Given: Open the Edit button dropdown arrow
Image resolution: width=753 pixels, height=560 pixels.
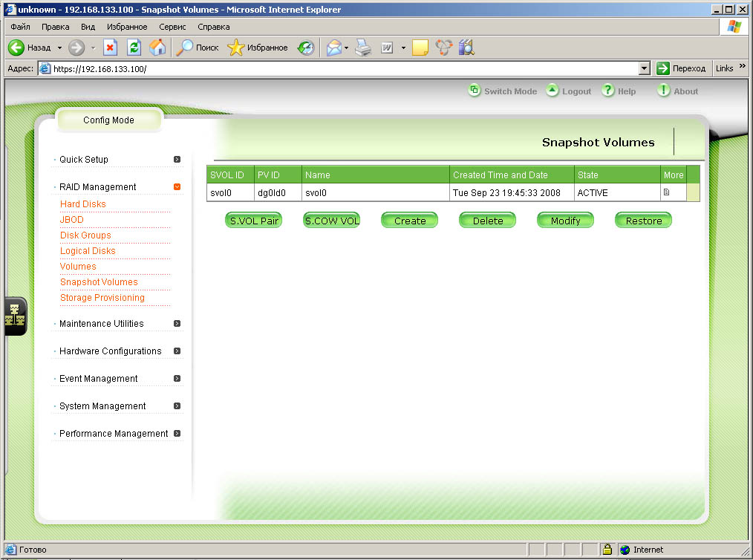Looking at the screenshot, I should [x=403, y=48].
